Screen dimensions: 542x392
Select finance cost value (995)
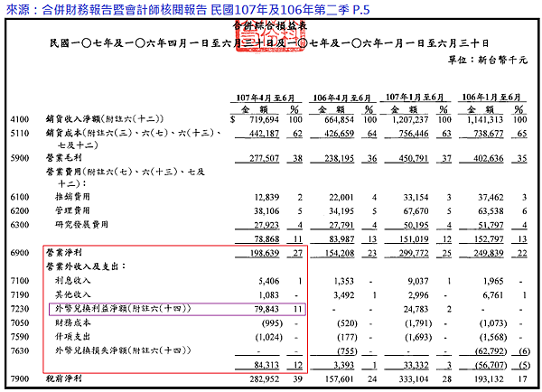(272, 323)
